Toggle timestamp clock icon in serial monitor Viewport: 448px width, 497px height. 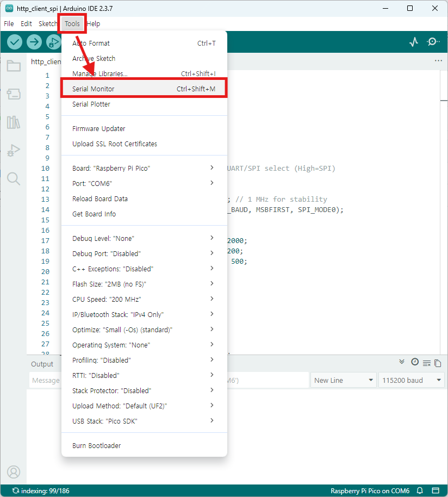click(x=415, y=362)
